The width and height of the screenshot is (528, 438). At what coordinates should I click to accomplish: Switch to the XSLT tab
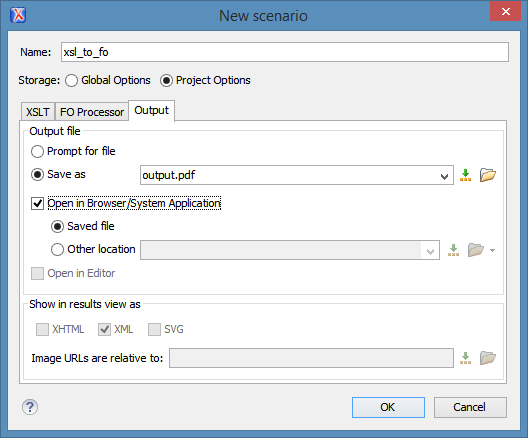tap(38, 112)
